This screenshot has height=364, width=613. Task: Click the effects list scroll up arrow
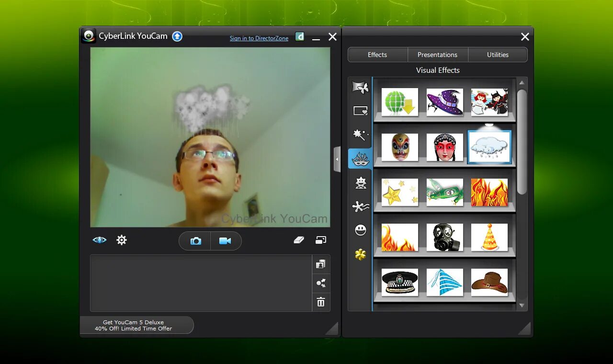pyautogui.click(x=522, y=82)
